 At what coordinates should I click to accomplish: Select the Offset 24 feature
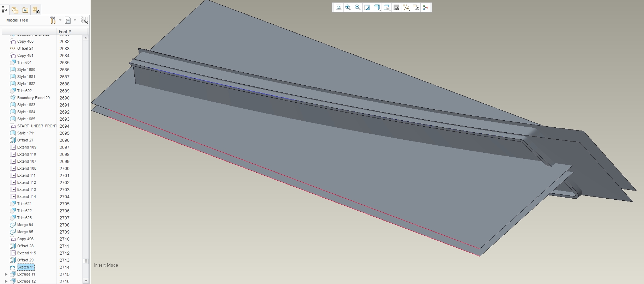[25, 48]
